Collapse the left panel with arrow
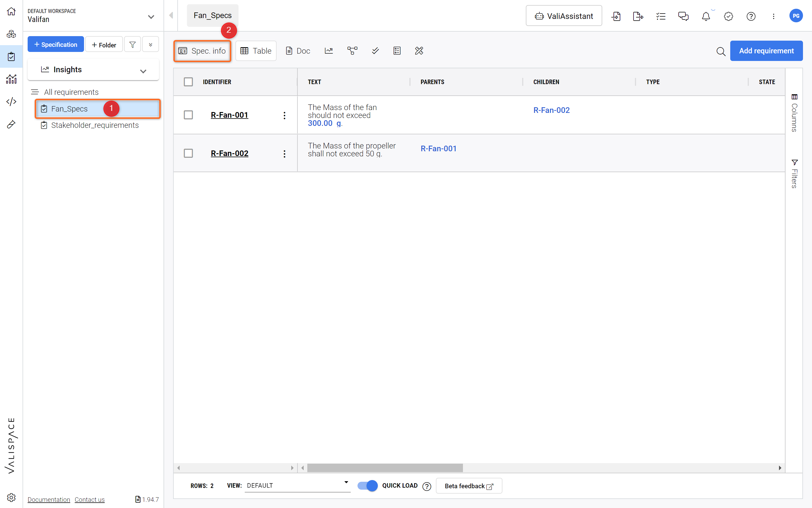Image resolution: width=812 pixels, height=508 pixels. (171, 16)
